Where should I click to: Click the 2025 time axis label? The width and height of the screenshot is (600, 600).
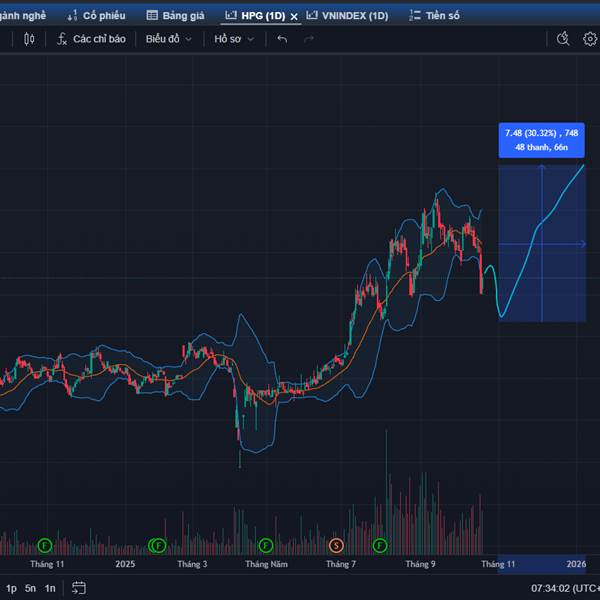pos(125,564)
